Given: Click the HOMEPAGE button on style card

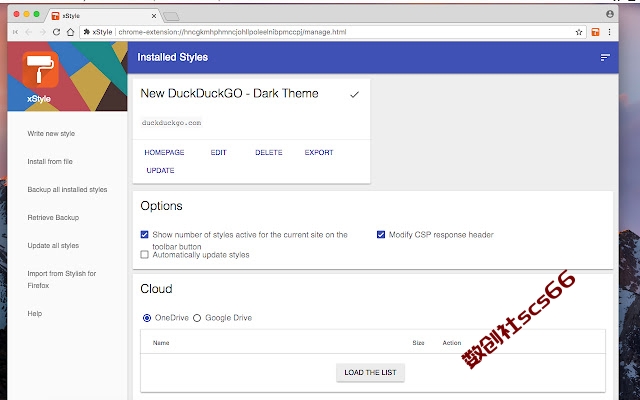Looking at the screenshot, I should (x=164, y=152).
